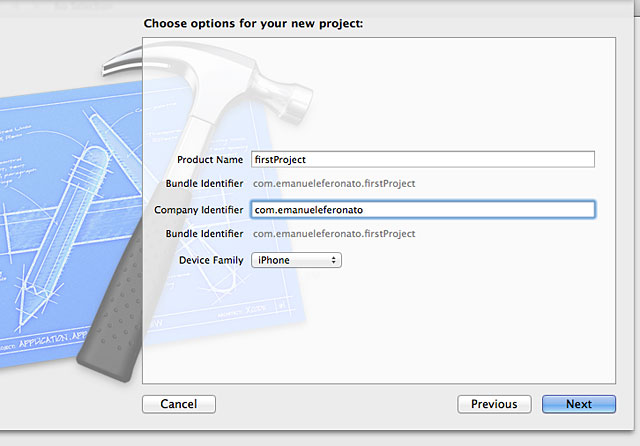Click inside the Company Identifier field
The height and width of the screenshot is (446, 640).
click(423, 209)
